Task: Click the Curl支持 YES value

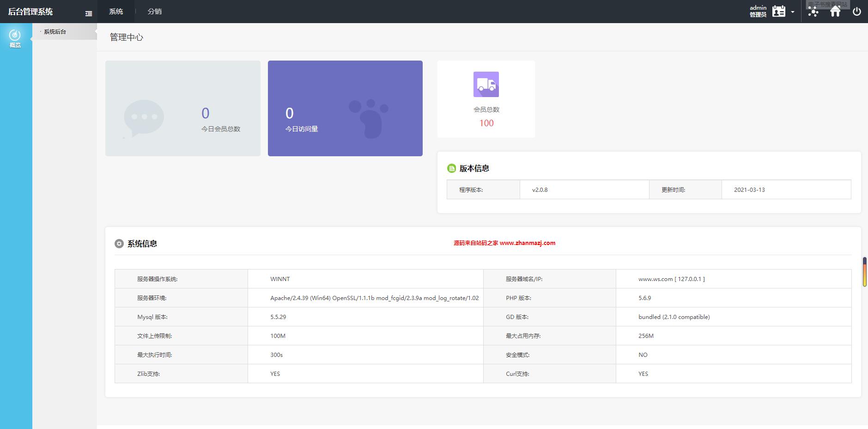Action: click(643, 374)
